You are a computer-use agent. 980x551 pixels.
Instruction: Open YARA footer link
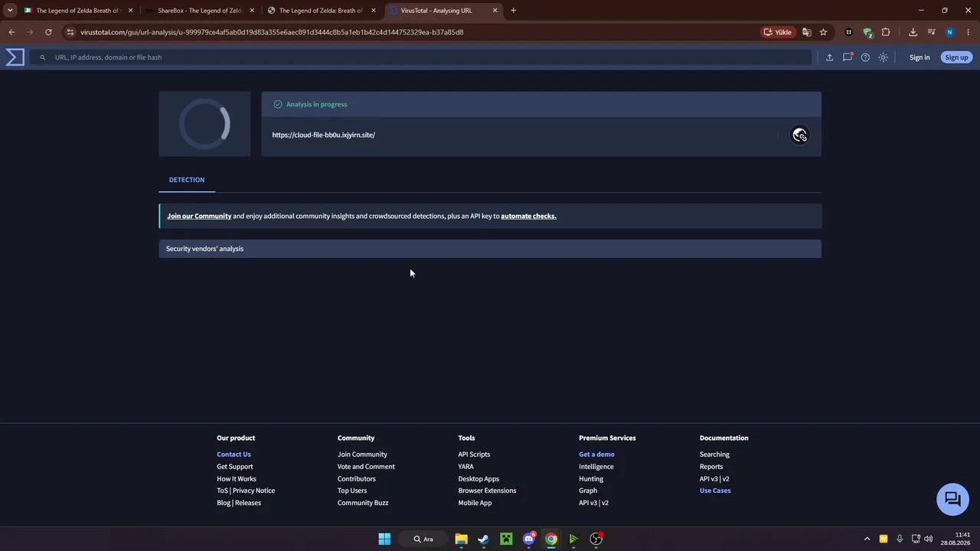point(465,467)
